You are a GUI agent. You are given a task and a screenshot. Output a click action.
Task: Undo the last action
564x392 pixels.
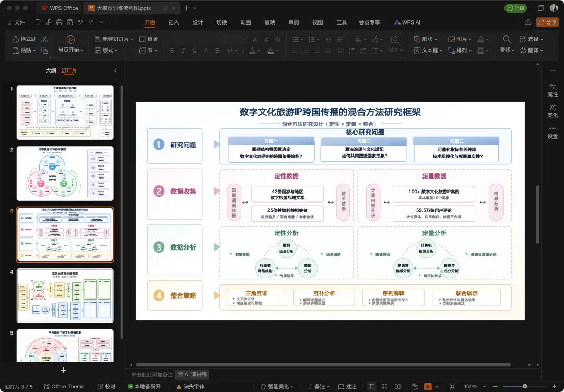(80, 22)
